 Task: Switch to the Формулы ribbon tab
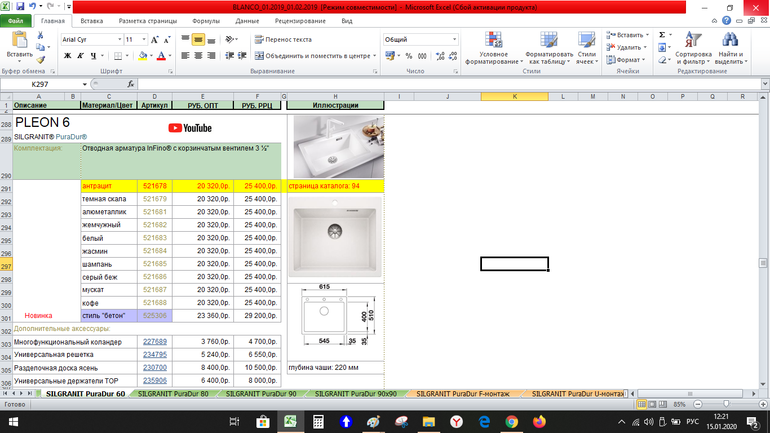click(x=205, y=20)
